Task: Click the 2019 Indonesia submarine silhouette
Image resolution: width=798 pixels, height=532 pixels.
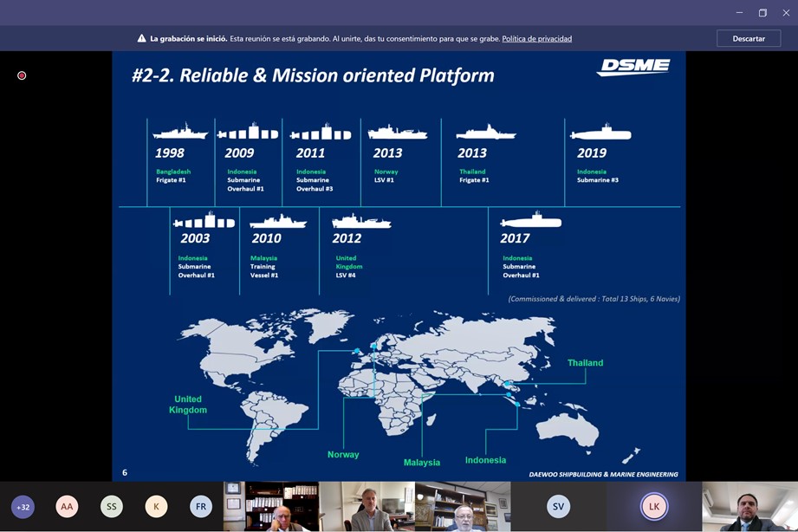Action: [x=600, y=132]
